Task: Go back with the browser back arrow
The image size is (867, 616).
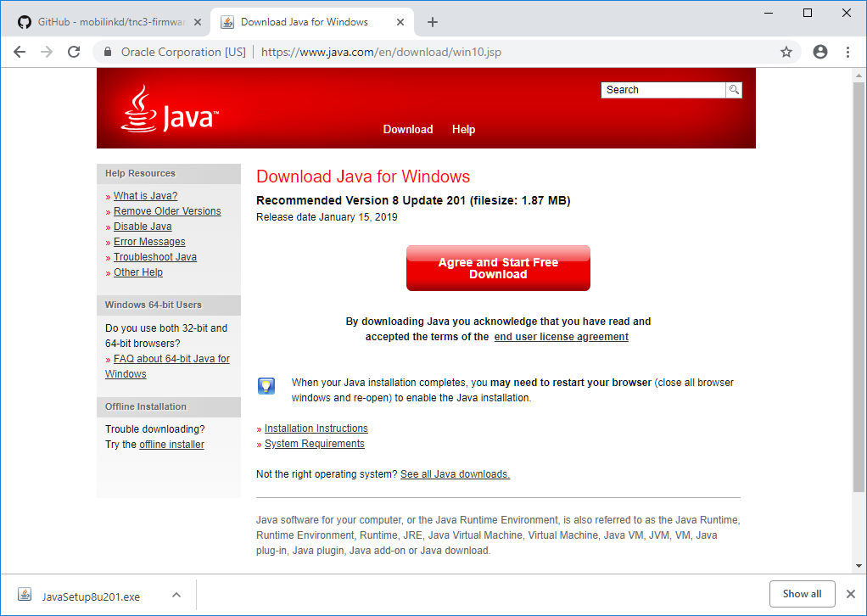Action: coord(20,52)
